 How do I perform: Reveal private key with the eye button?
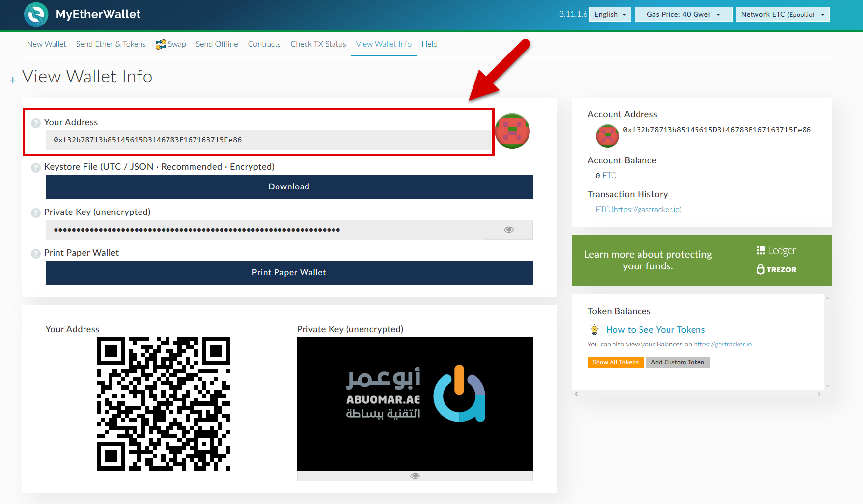click(508, 230)
